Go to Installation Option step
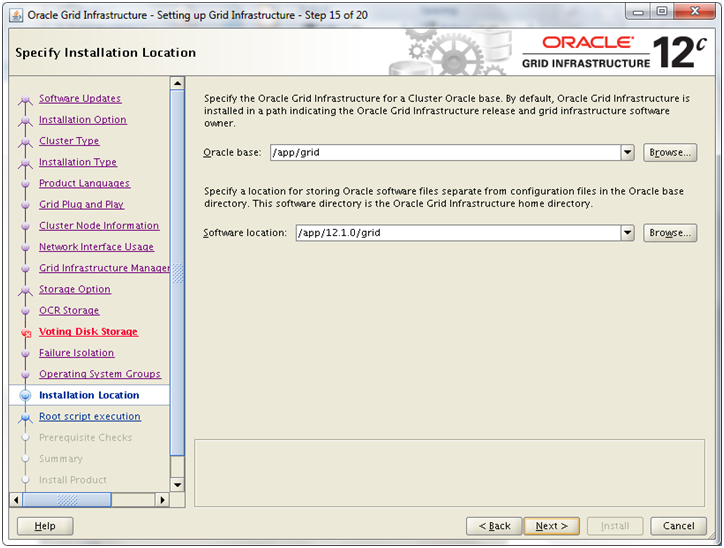This screenshot has height=548, width=724. point(83,120)
